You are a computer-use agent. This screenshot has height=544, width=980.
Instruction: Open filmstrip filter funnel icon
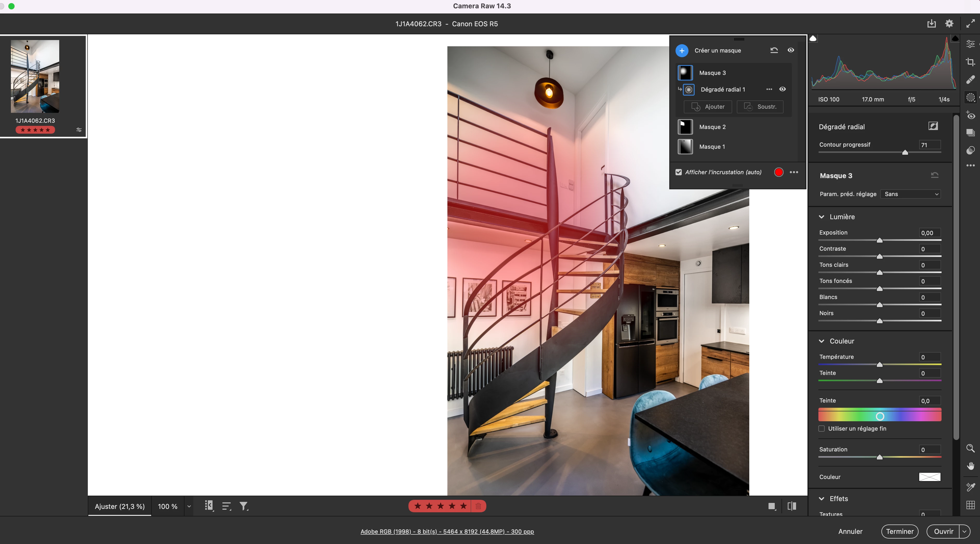click(243, 506)
